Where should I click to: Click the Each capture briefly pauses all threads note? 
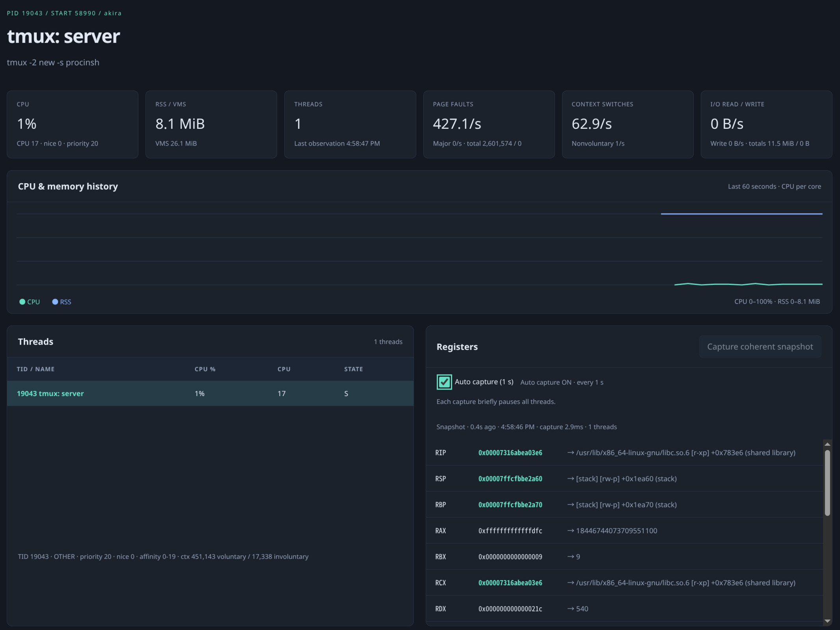click(x=496, y=402)
